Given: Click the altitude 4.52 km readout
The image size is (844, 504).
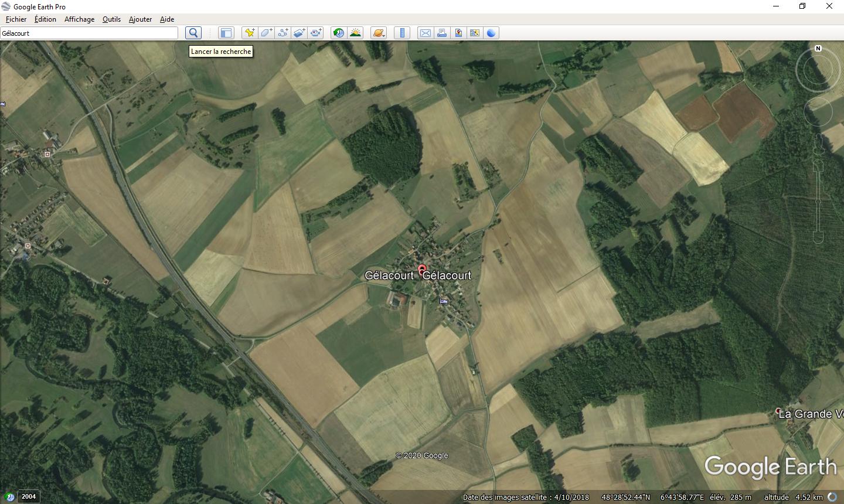Looking at the screenshot, I should tap(794, 497).
